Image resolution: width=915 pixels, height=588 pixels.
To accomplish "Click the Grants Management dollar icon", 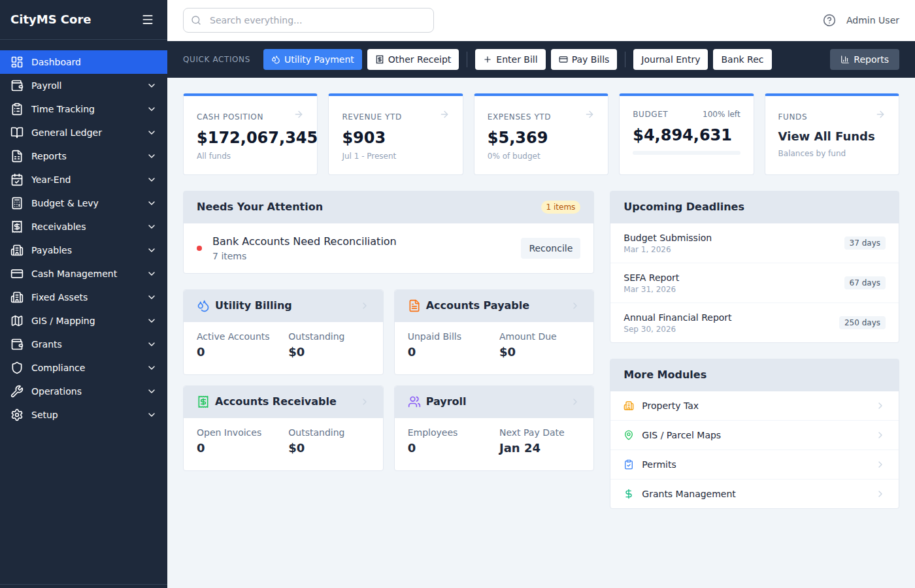I will click(x=628, y=493).
